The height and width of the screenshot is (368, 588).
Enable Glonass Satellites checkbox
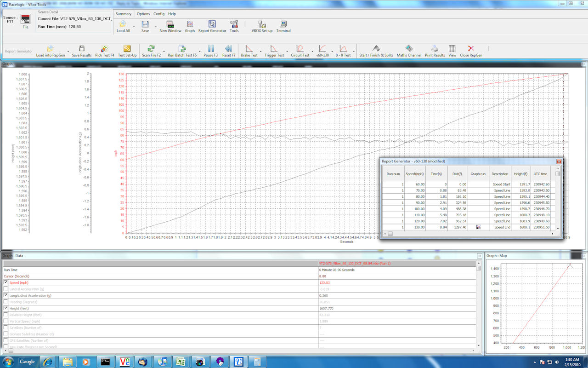click(x=6, y=334)
